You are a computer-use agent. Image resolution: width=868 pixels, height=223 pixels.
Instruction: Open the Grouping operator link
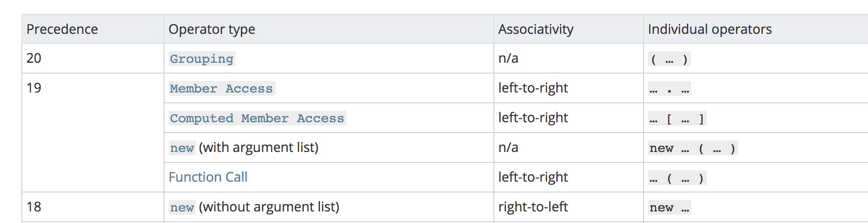tap(202, 59)
